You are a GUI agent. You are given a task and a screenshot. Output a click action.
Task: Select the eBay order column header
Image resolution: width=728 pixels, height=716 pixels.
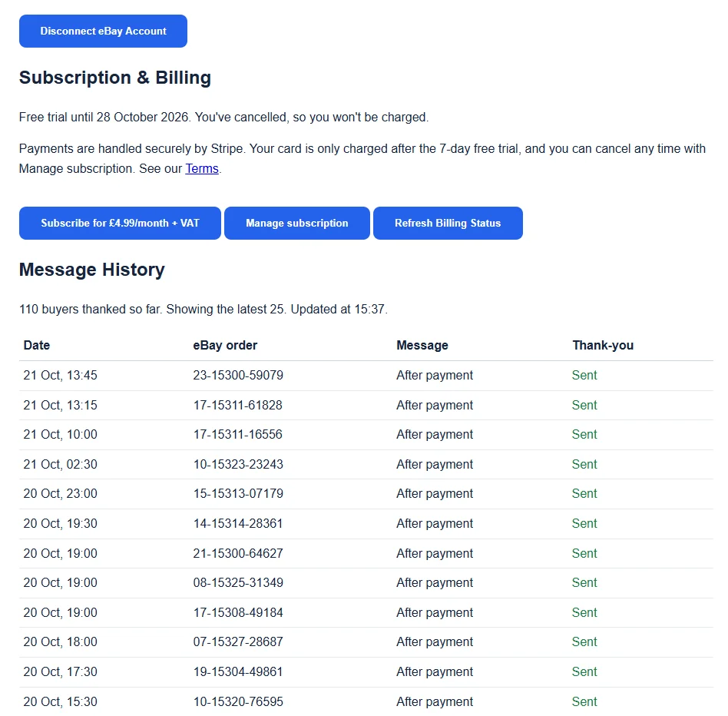[x=225, y=346]
